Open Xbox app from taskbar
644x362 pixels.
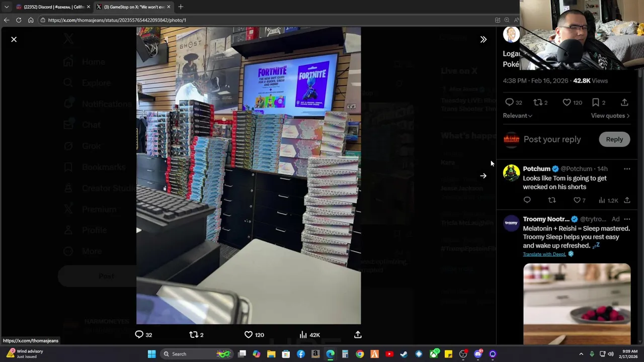pyautogui.click(x=433, y=354)
